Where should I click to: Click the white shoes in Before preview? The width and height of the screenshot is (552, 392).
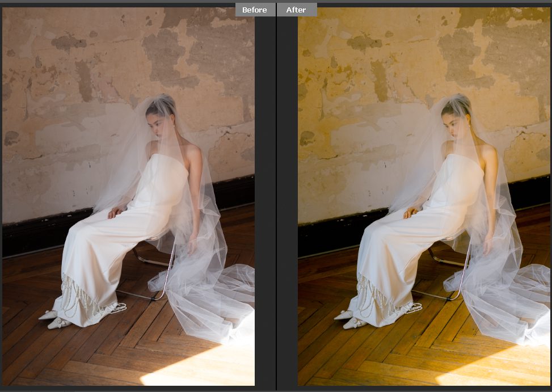pos(56,319)
